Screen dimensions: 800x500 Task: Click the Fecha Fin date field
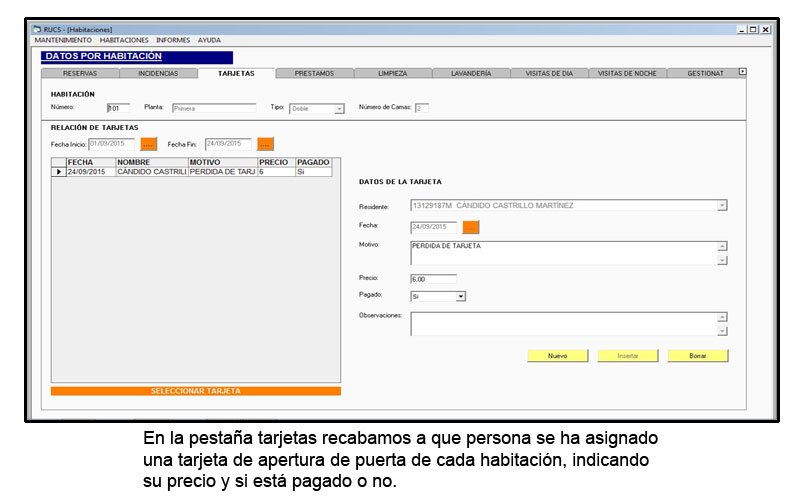tap(228, 144)
